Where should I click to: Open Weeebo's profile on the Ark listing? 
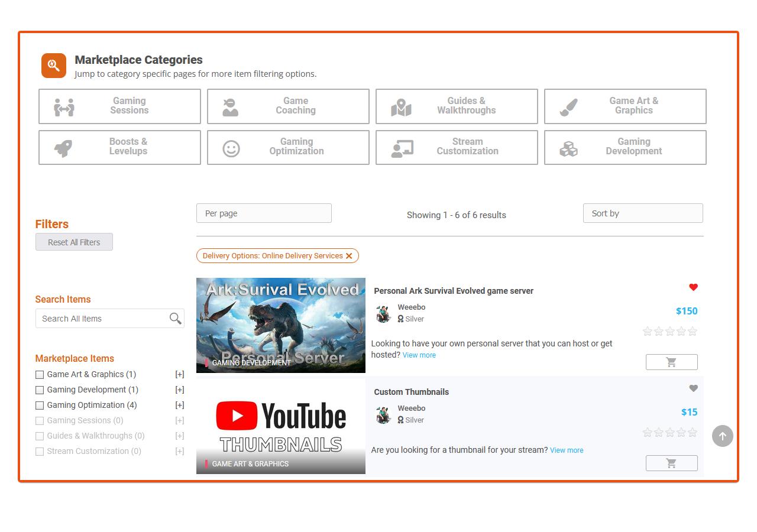[412, 307]
